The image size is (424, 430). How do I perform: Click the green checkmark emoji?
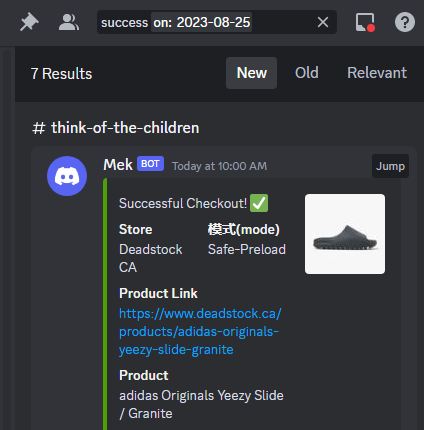point(259,203)
